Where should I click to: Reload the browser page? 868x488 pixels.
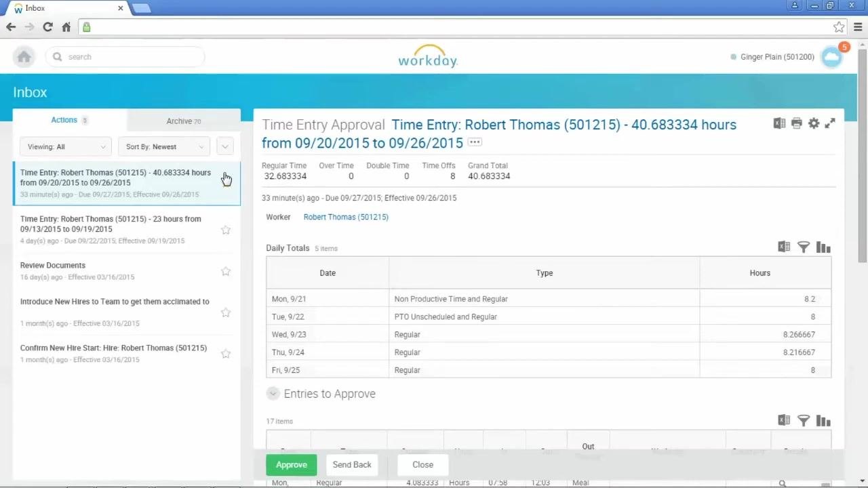point(47,27)
